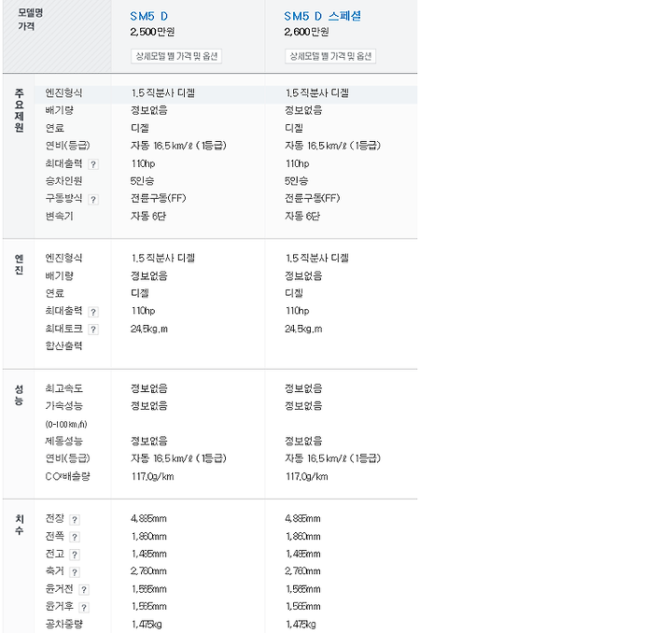Click SM5 D's 1.5 직분사 디젤 in highlighted row
The width and height of the screenshot is (672, 633).
[162, 93]
